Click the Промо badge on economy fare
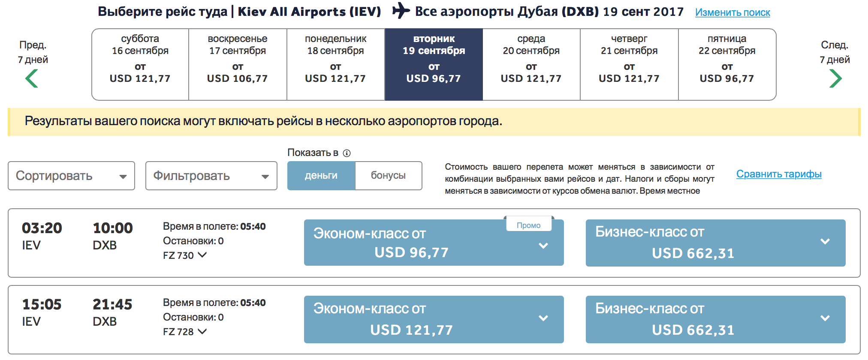 coord(529,225)
